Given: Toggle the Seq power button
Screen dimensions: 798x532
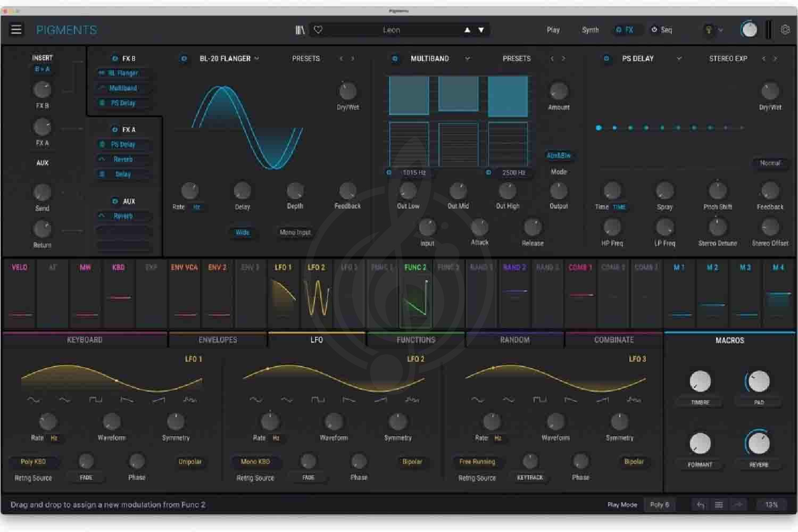Looking at the screenshot, I should tap(654, 30).
